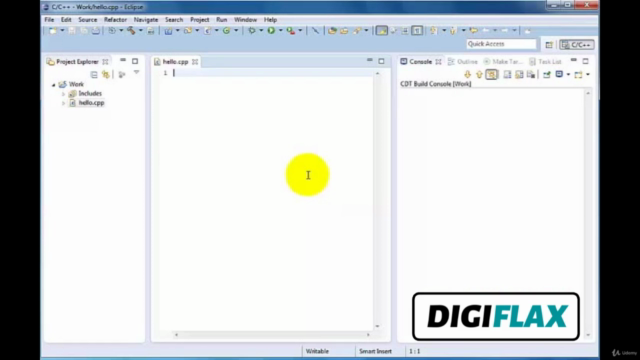Open the File menu
The height and width of the screenshot is (360, 640).
coord(49,20)
